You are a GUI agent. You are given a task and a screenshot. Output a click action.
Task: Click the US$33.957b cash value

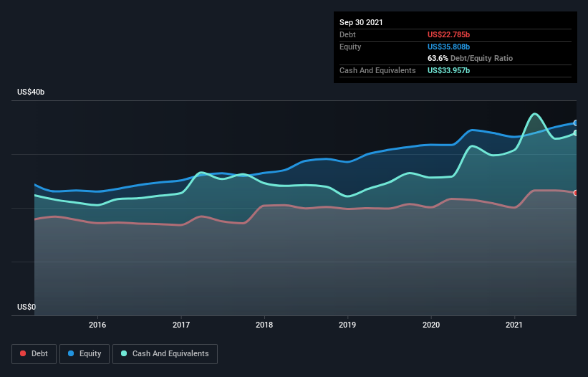448,70
